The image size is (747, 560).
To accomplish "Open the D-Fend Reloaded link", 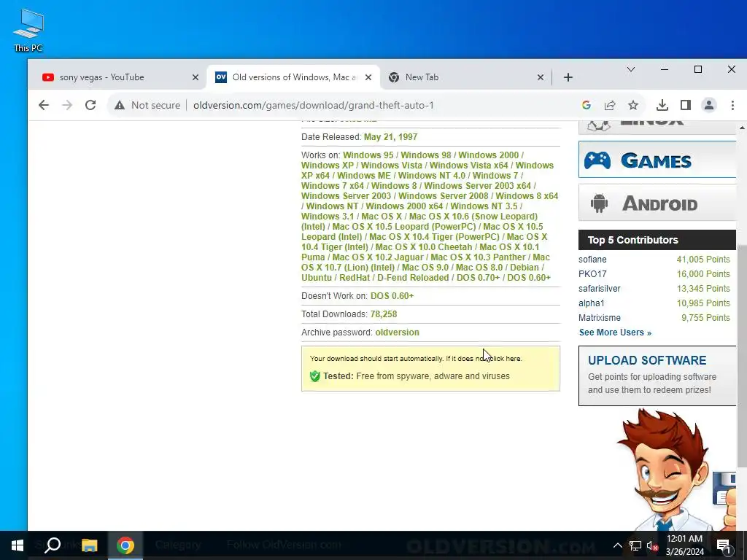I will 413,278.
